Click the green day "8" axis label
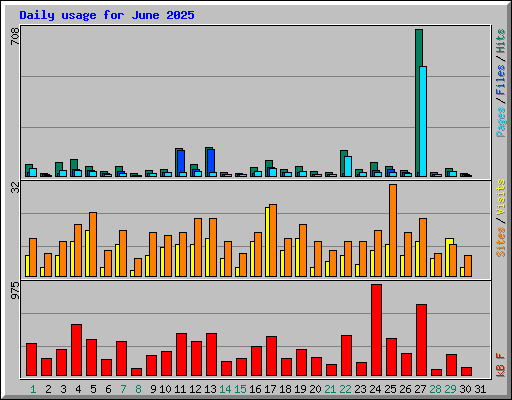The height and width of the screenshot is (400, 512). click(x=138, y=389)
